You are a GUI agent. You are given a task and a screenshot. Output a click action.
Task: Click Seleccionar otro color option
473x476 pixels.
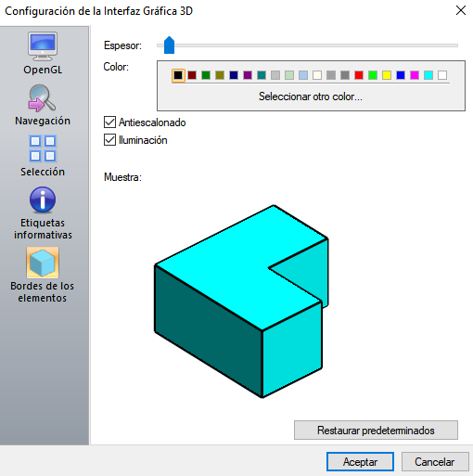[x=311, y=96]
